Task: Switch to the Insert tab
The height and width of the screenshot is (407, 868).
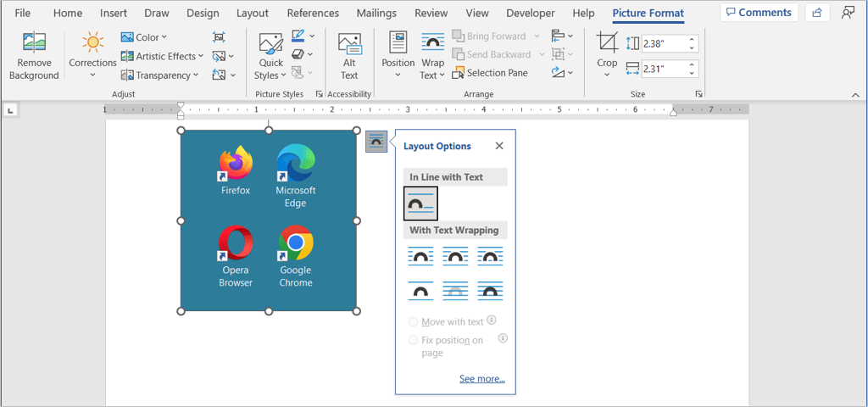Action: (x=114, y=13)
